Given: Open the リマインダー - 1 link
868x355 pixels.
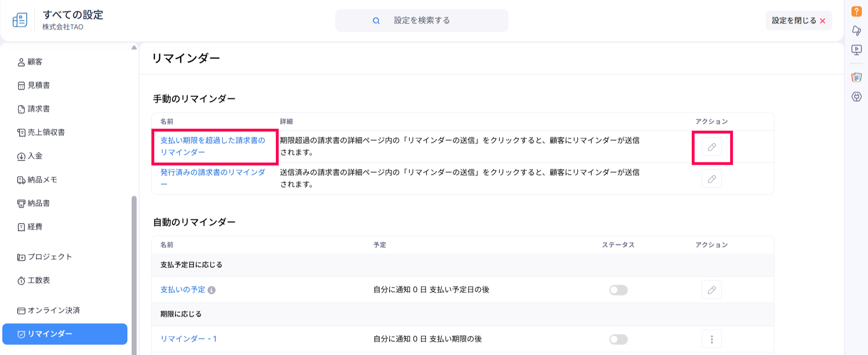Looking at the screenshot, I should coord(188,339).
